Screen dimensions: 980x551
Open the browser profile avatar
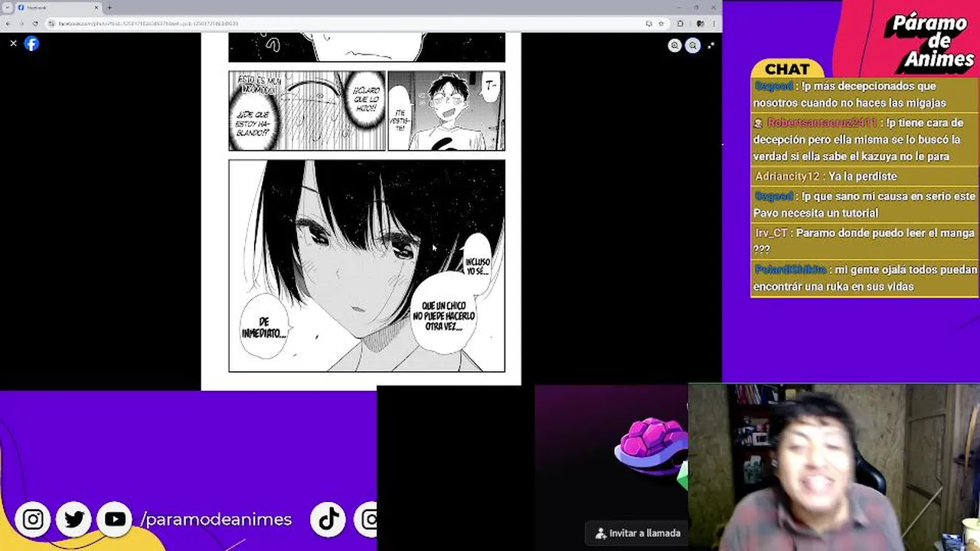pyautogui.click(x=699, y=24)
